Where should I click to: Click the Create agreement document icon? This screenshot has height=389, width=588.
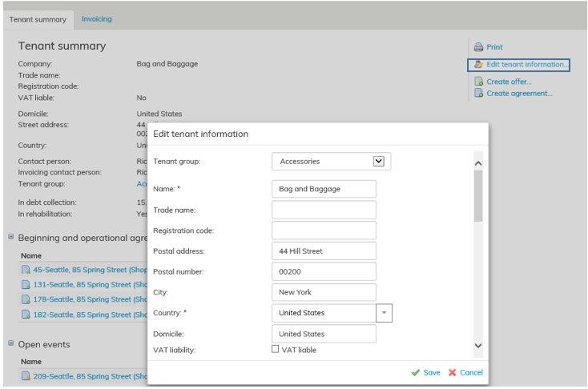coord(478,94)
